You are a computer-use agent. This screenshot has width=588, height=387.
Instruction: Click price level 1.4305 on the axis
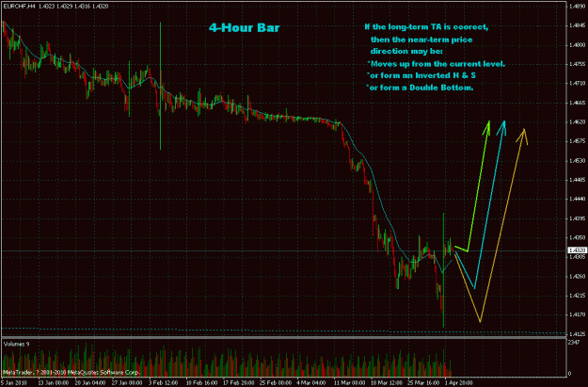pyautogui.click(x=578, y=257)
